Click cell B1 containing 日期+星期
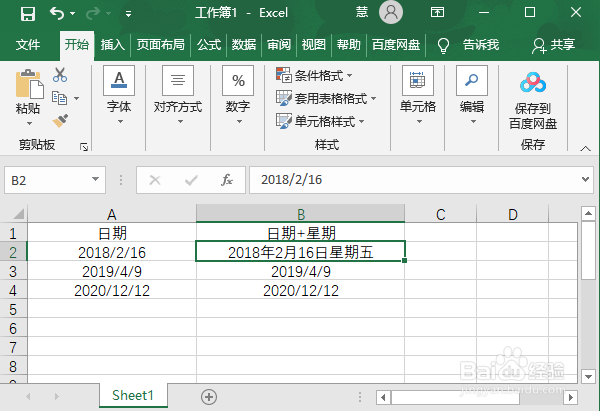Image resolution: width=600 pixels, height=411 pixels. [x=300, y=233]
